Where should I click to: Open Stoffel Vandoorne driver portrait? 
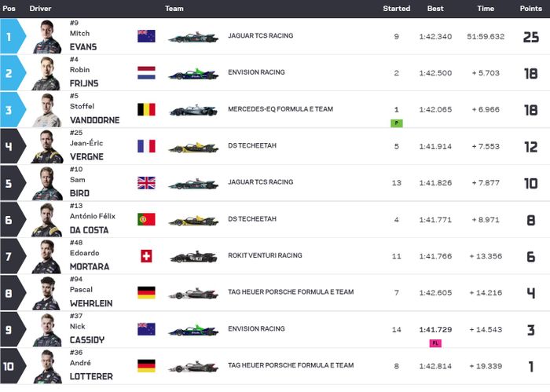click(46, 110)
